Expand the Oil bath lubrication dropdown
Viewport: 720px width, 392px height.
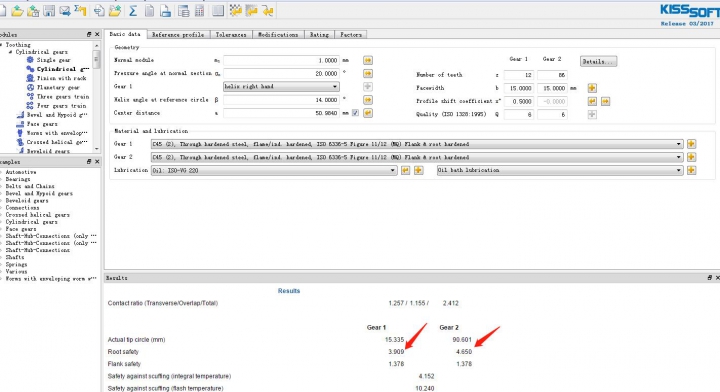tap(560, 170)
